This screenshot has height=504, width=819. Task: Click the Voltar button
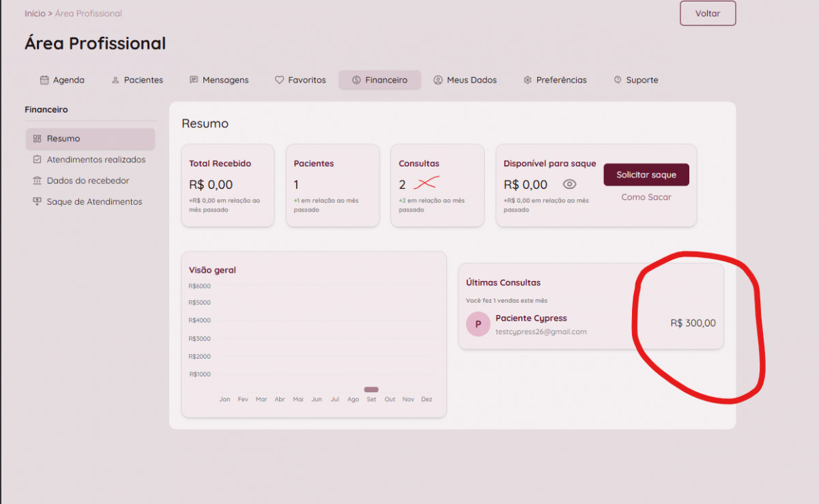[708, 14]
